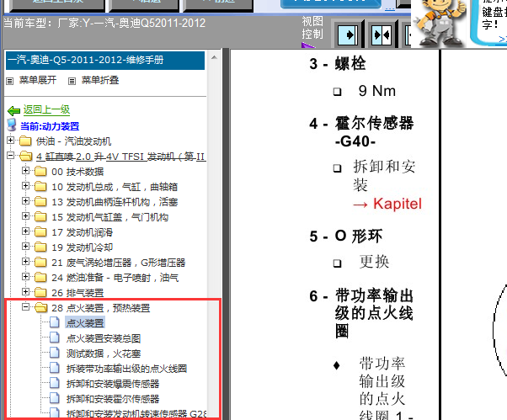
Task: Click the 5 - O 形环 heading
Action: [346, 236]
